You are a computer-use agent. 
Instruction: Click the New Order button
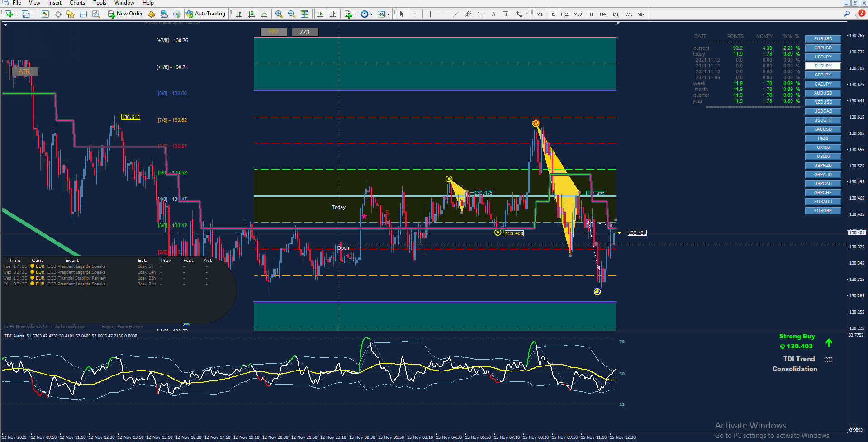point(125,14)
